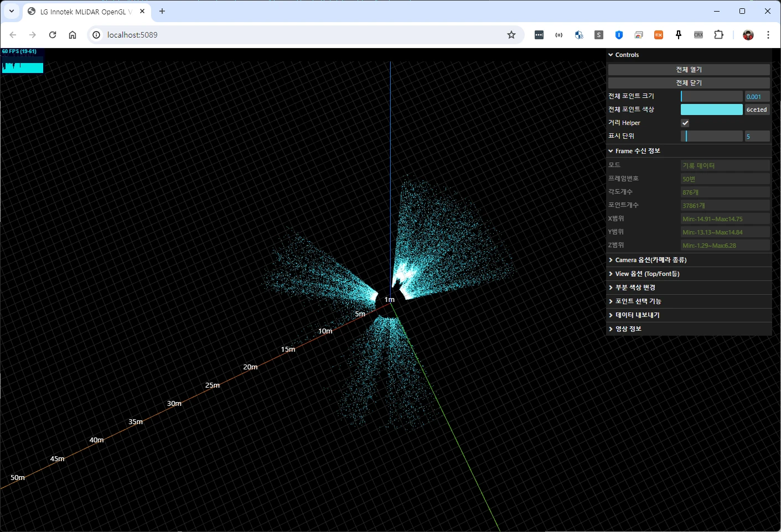Click the 40m distance label
781x532 pixels.
pyautogui.click(x=96, y=440)
